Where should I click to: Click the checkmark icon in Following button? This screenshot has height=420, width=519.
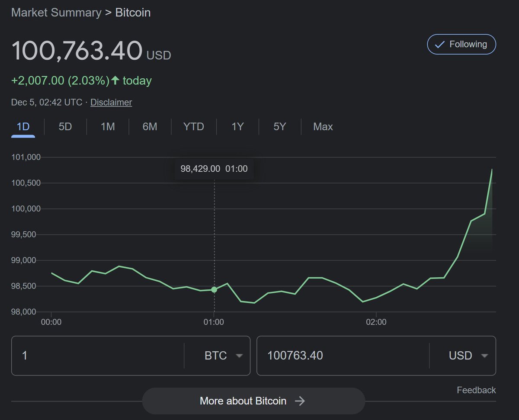[x=439, y=45]
